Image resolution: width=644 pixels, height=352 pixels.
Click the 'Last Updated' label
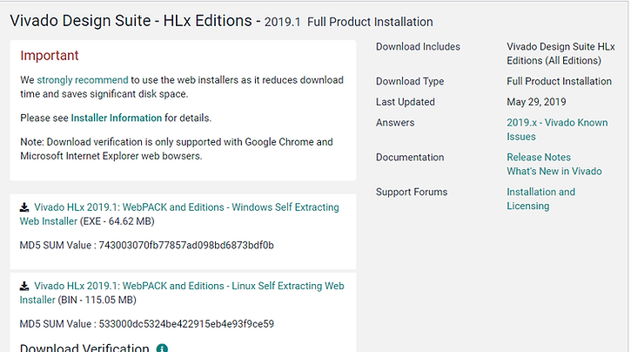coord(405,102)
